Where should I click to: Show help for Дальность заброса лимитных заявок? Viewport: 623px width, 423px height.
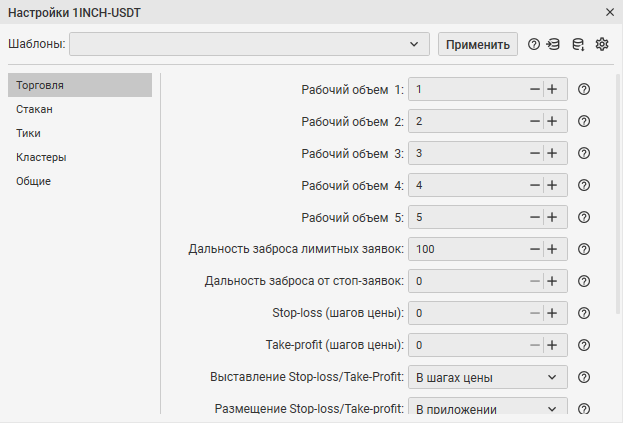[584, 249]
